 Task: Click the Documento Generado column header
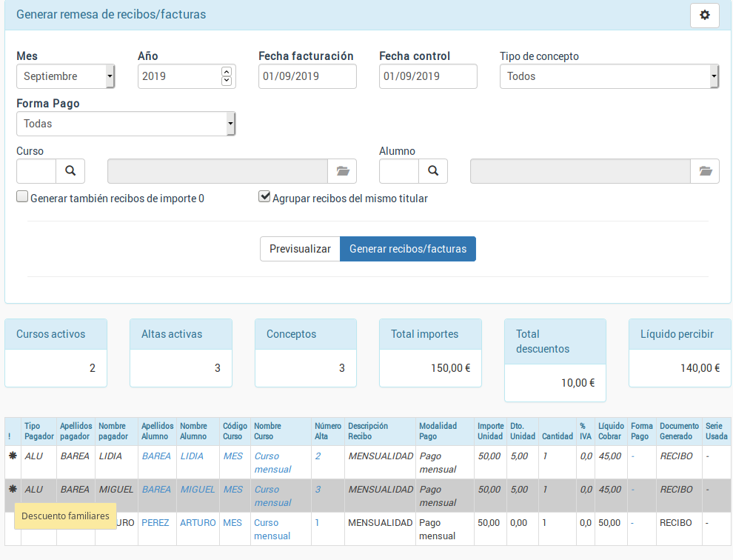(679, 431)
